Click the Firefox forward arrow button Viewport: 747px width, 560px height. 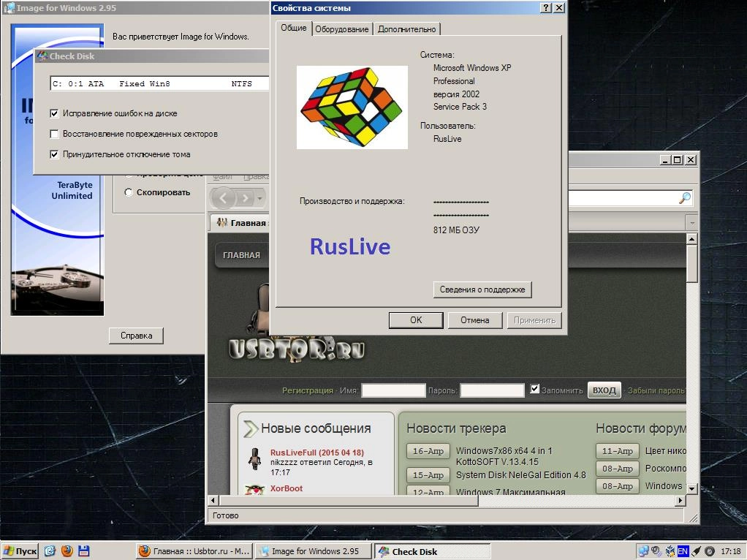pyautogui.click(x=246, y=198)
